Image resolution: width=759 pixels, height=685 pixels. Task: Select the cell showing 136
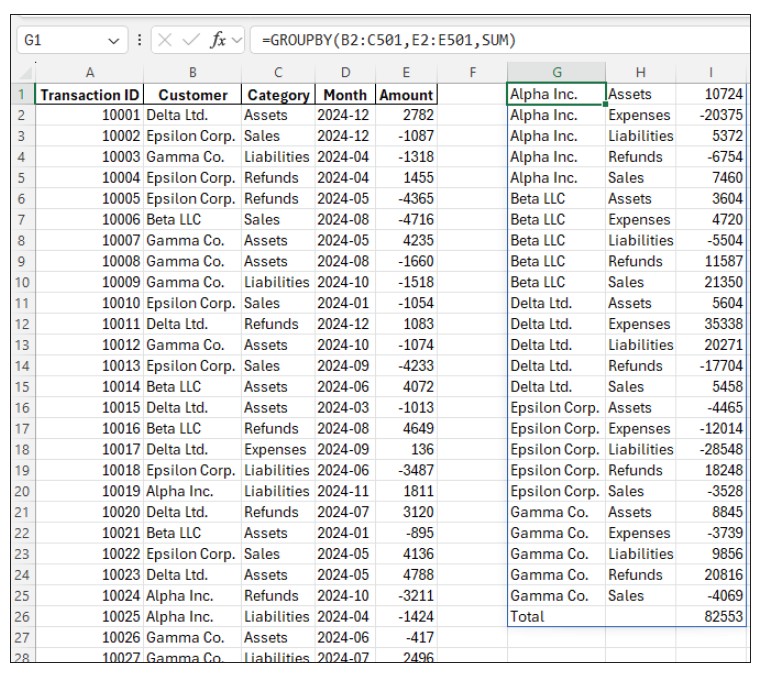coord(406,450)
